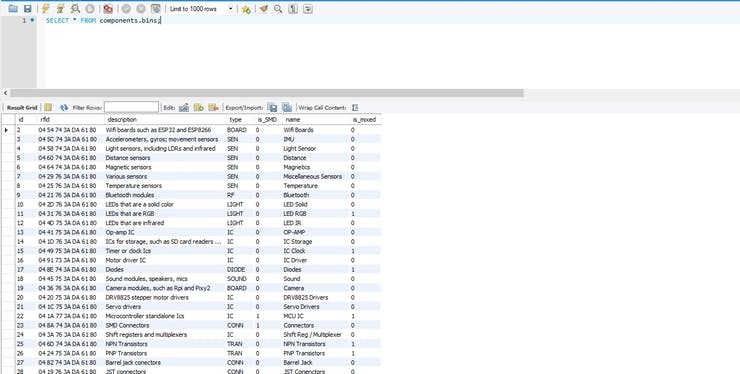Run Explain plan for the statement

pyautogui.click(x=75, y=8)
